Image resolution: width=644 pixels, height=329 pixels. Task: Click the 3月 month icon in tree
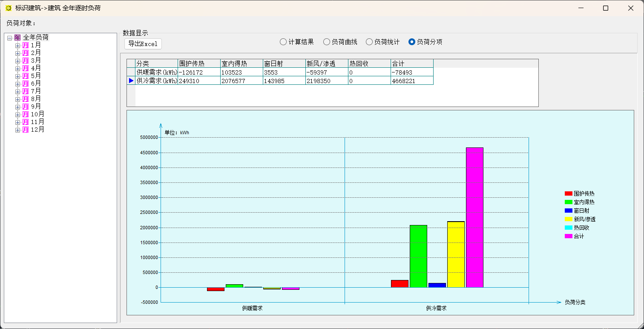26,61
